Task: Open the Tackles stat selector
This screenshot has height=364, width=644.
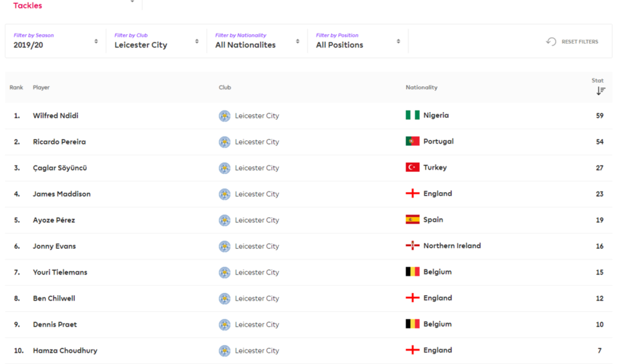Action: (74, 5)
